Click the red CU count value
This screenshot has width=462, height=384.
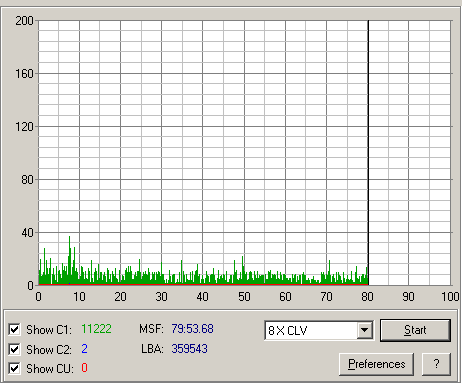pyautogui.click(x=84, y=368)
